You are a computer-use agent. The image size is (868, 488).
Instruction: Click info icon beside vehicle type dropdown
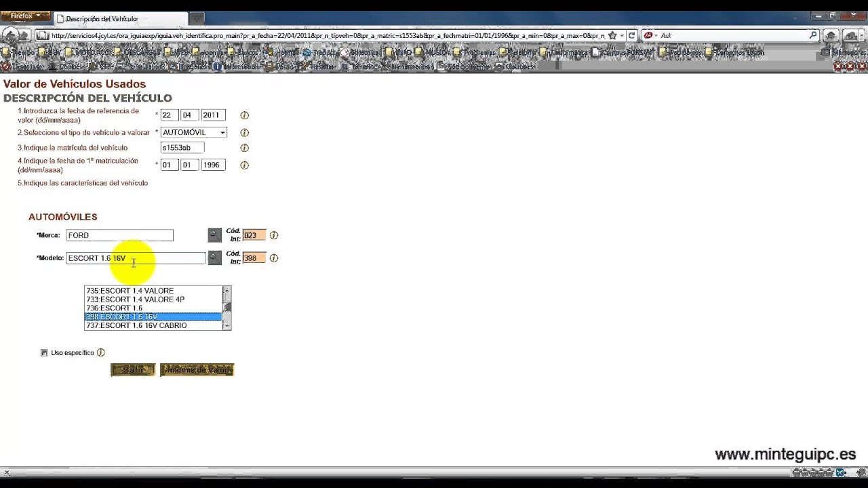pyautogui.click(x=245, y=133)
